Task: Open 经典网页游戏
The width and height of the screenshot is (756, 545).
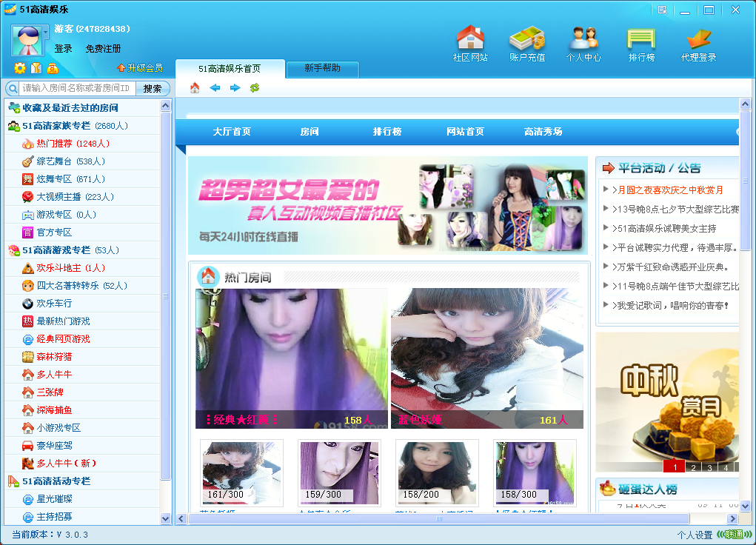Action: (x=82, y=339)
